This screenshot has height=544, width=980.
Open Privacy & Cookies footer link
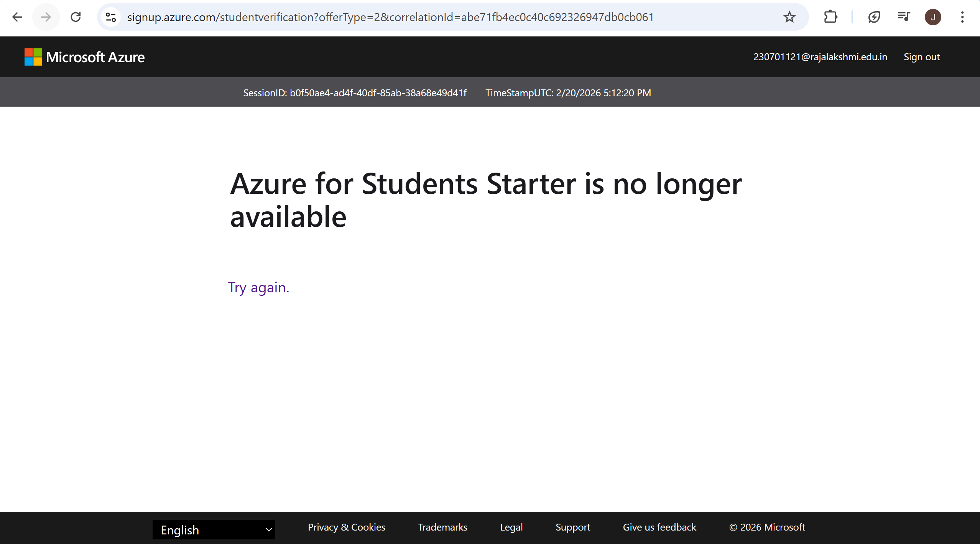click(x=346, y=527)
